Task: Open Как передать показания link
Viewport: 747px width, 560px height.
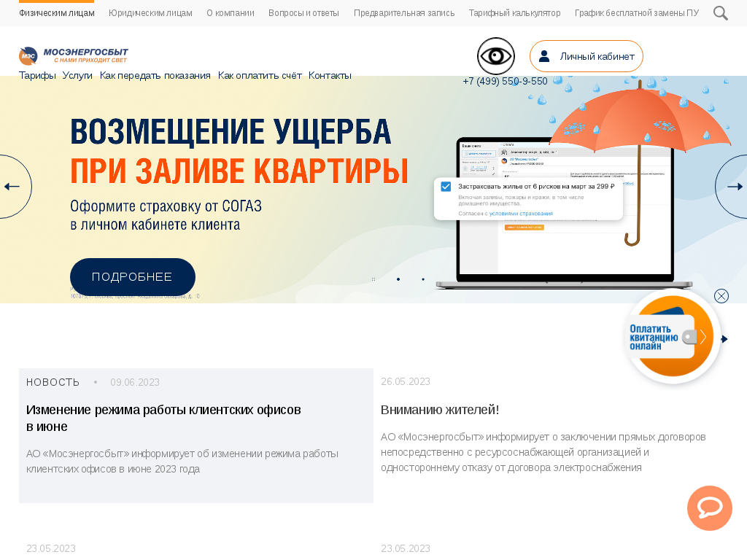Action: point(155,75)
